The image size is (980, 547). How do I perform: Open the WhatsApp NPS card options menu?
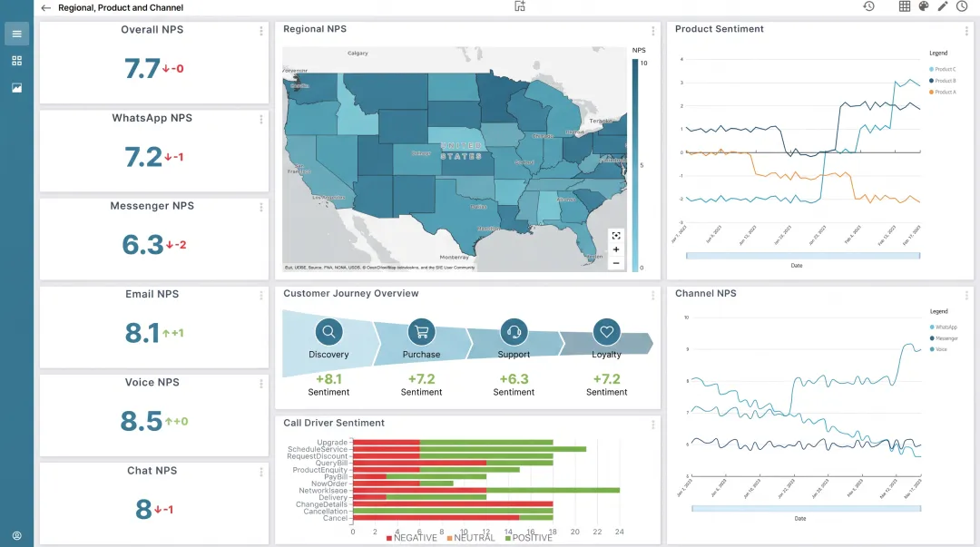pyautogui.click(x=261, y=119)
